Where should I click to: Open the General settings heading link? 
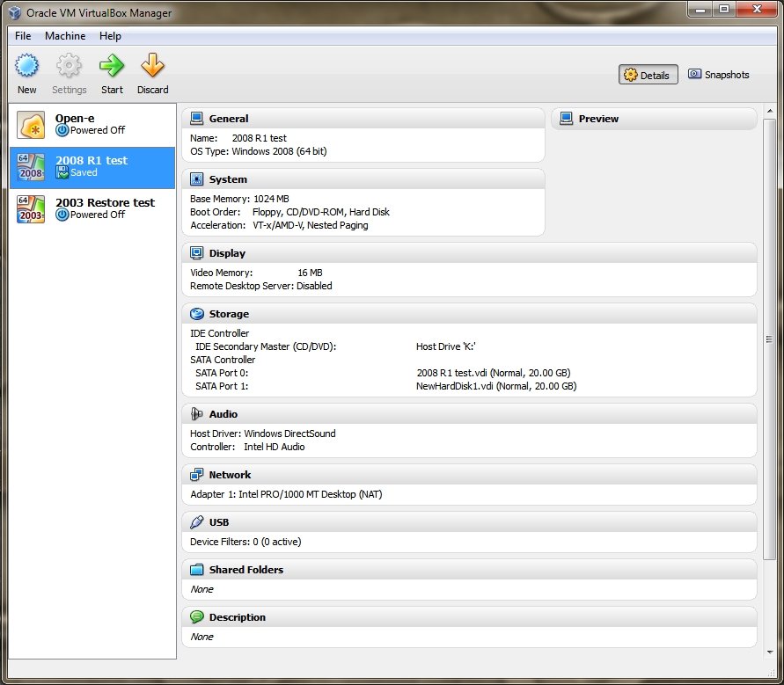point(229,119)
